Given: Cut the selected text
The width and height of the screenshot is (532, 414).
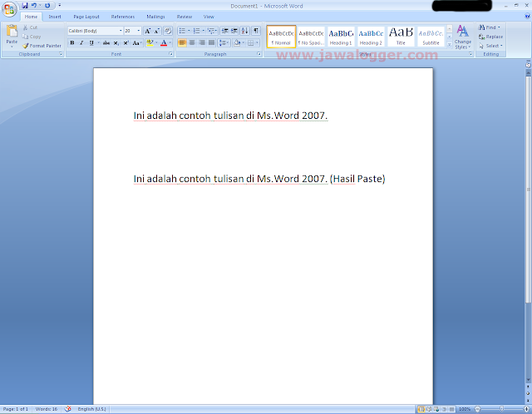Looking at the screenshot, I should pos(30,27).
